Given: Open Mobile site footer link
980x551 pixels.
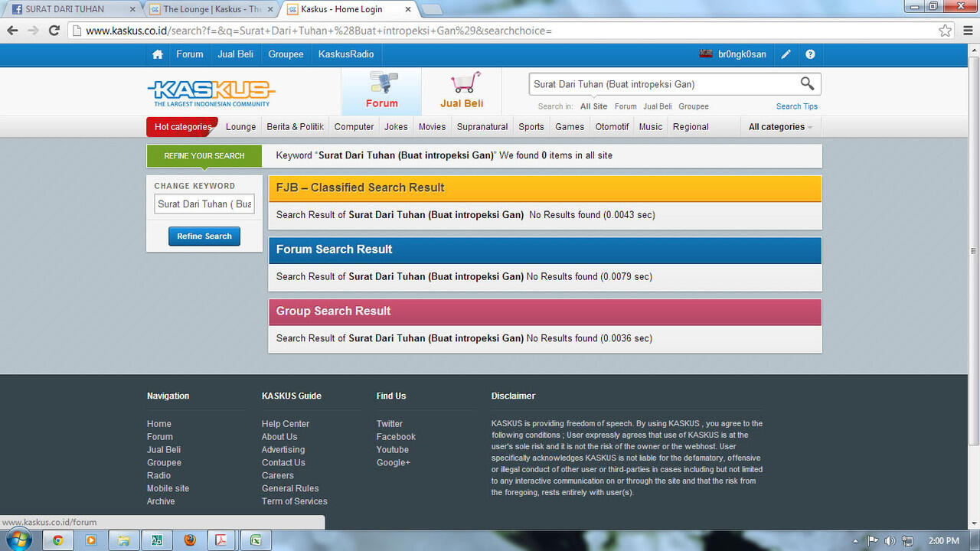Looking at the screenshot, I should click(x=168, y=488).
